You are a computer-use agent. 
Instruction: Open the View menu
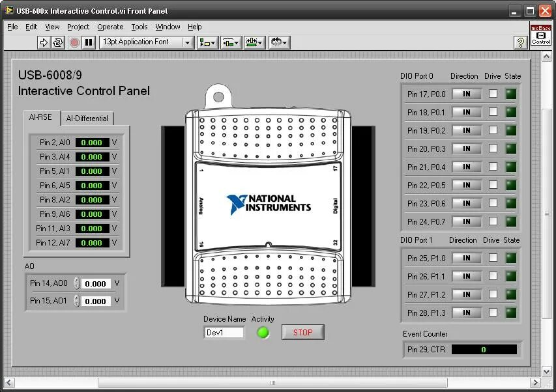52,27
